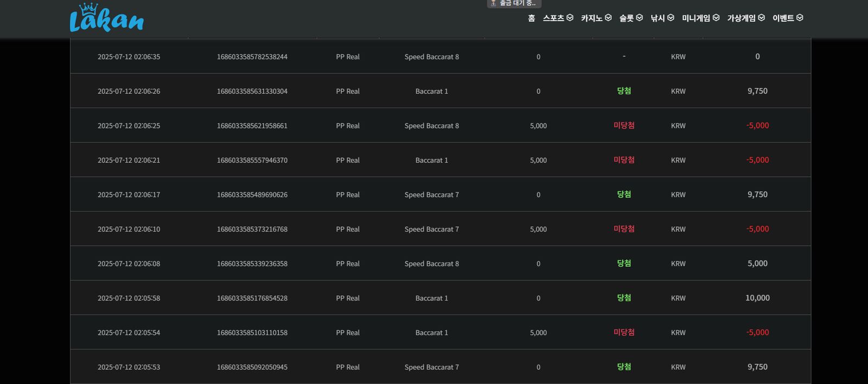
Task: Click the chevron icon beside 카지노
Action: click(608, 18)
